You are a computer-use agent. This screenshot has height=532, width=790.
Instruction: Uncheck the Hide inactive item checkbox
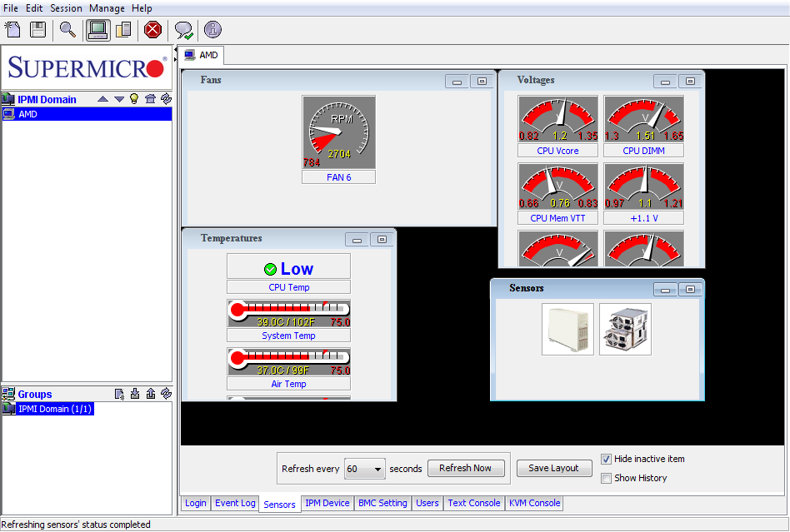coord(607,460)
